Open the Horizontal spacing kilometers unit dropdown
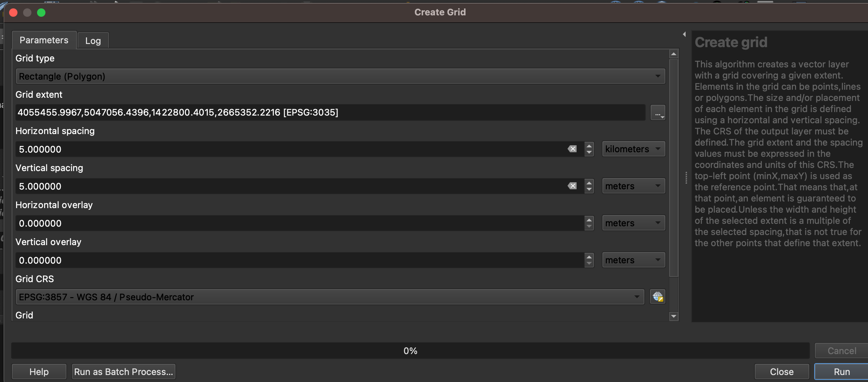 pyautogui.click(x=634, y=149)
